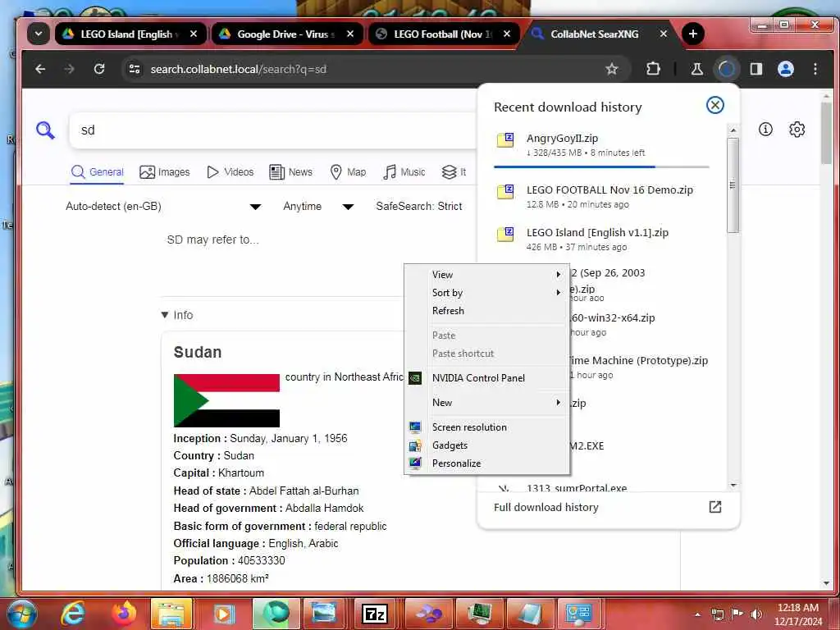Click the page scrollbar down arrow
The width and height of the screenshot is (840, 630).
826,583
